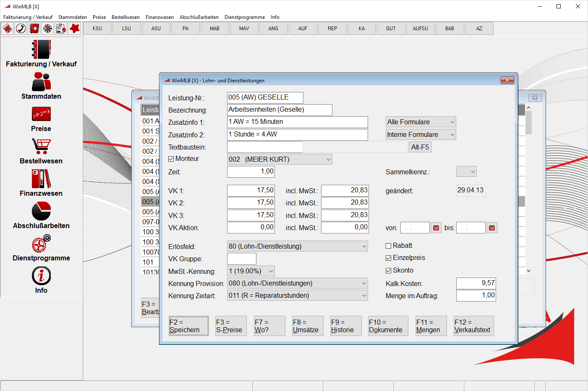This screenshot has height=391, width=588.
Task: Click background list scrollbar up arrow
Action: 528,108
